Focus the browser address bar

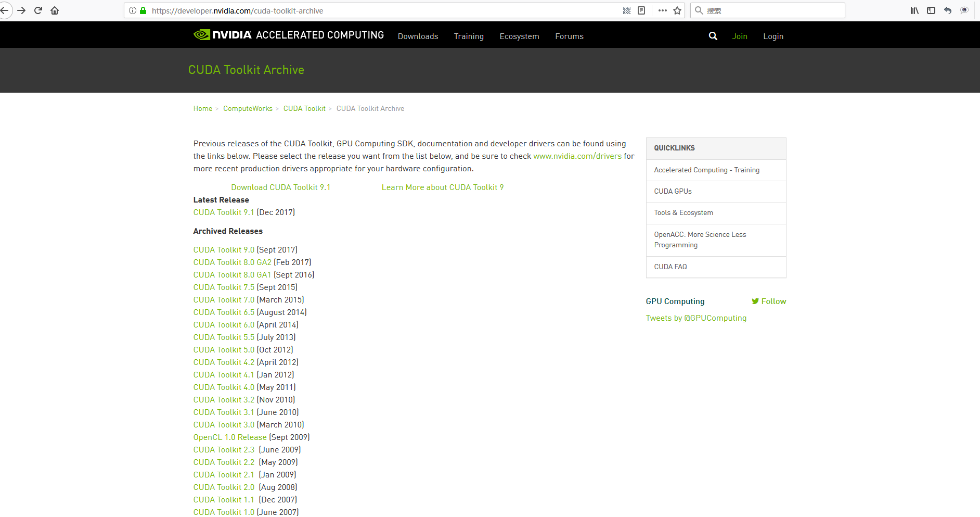point(384,10)
